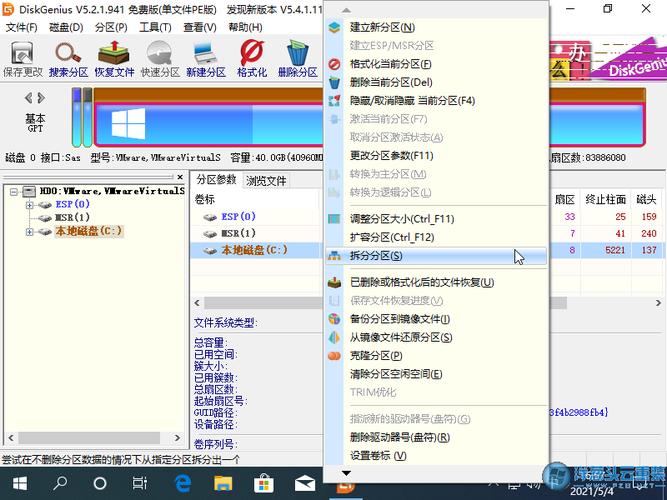Launch Microsoft Edge from taskbar
Viewport: 667px width, 500px height.
(182, 483)
